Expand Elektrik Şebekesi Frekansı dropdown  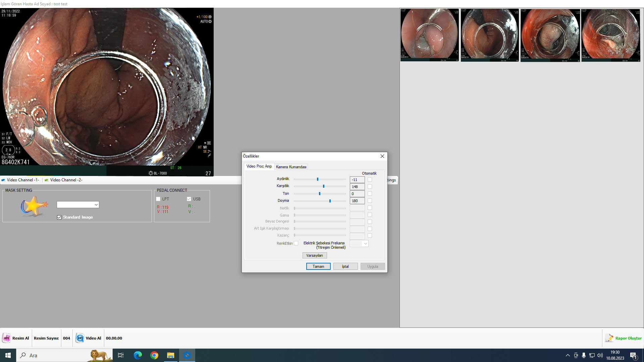pyautogui.click(x=365, y=244)
